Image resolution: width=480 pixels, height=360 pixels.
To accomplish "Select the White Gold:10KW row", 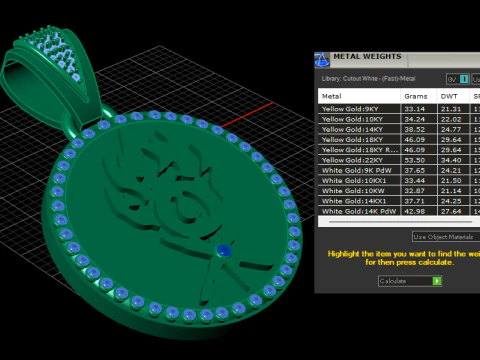I will [x=399, y=191].
